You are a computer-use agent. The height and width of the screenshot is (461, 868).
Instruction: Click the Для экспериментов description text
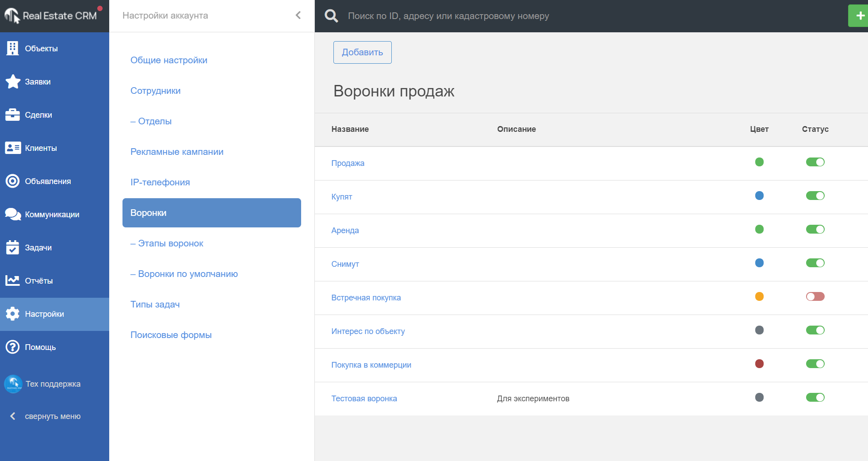point(533,399)
